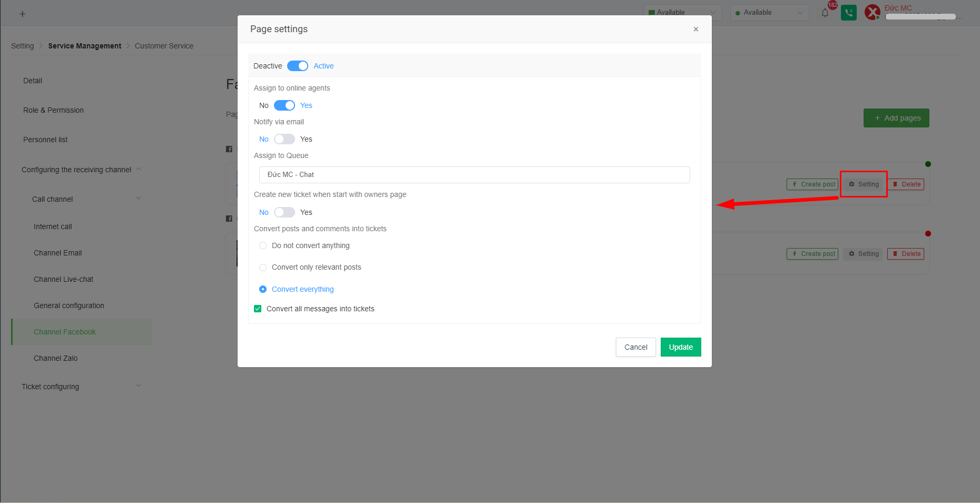Toggle Create new ticket owners page switch
This screenshot has width=980, height=503.
285,212
